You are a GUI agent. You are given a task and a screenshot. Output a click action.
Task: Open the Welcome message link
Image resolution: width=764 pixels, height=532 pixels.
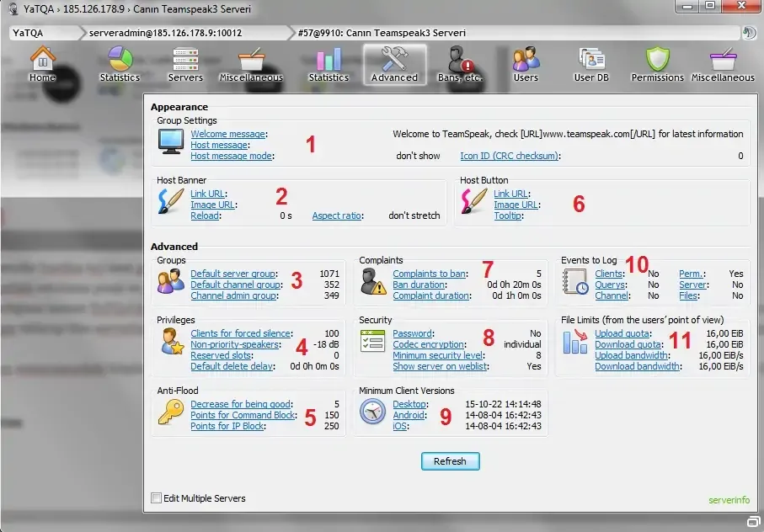coord(227,134)
